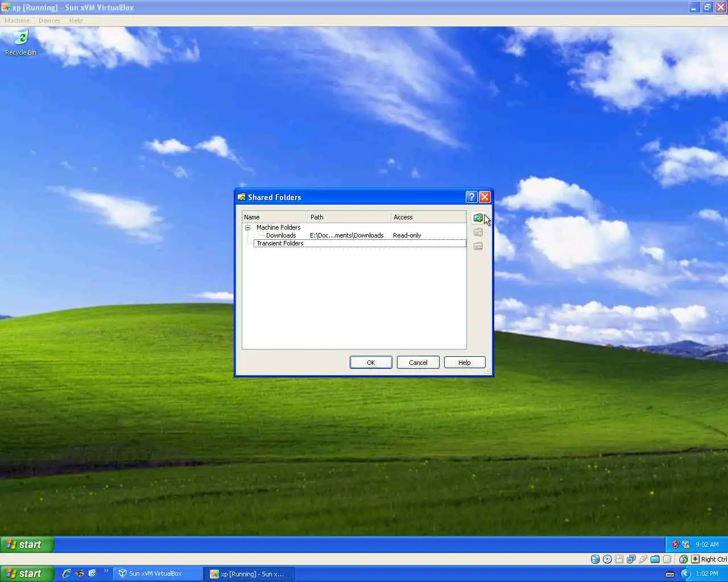Click the Edit shared folder icon

pos(478,232)
